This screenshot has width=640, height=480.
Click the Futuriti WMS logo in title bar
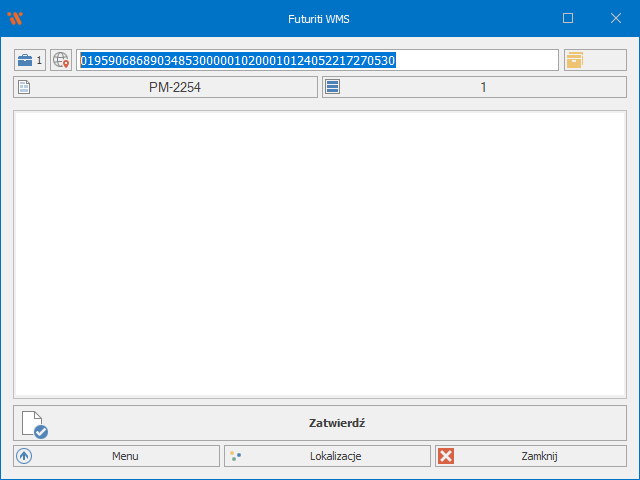(14, 18)
